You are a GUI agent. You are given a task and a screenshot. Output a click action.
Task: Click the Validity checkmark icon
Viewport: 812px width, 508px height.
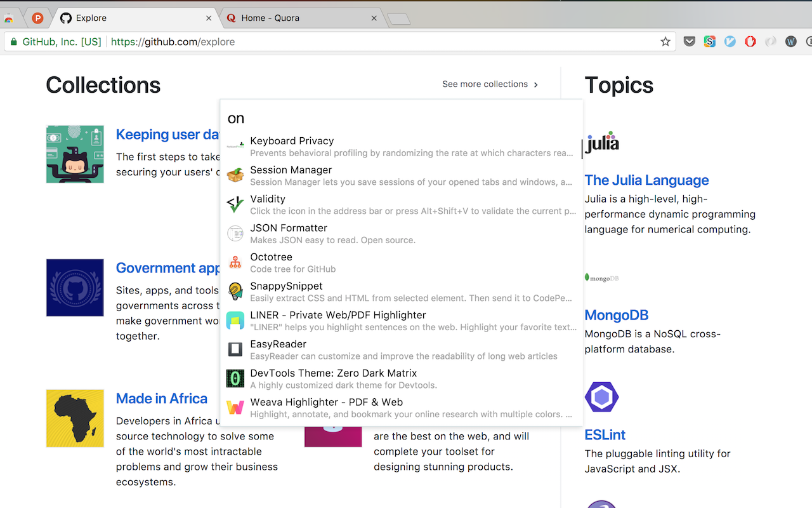tap(235, 204)
